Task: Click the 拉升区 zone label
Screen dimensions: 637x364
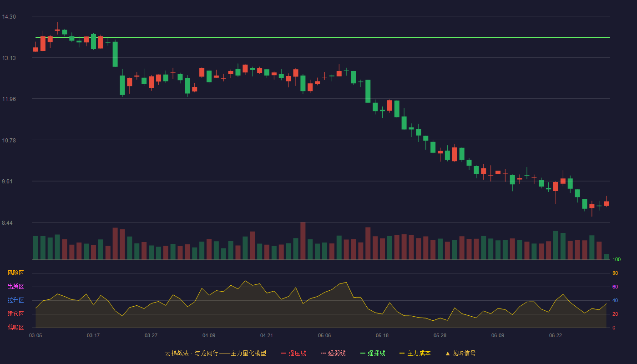Action: (x=16, y=300)
